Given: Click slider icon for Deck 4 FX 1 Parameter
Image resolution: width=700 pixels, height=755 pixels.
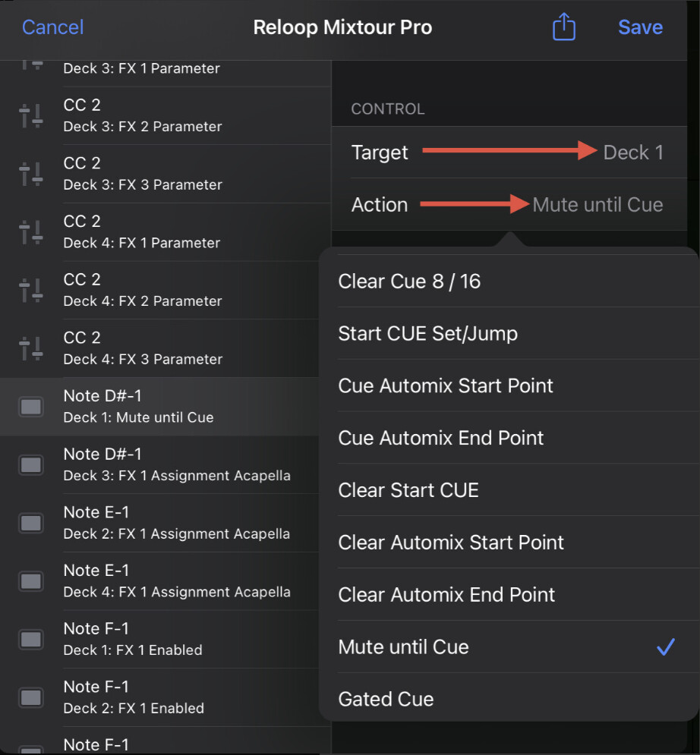Looking at the screenshot, I should point(31,232).
